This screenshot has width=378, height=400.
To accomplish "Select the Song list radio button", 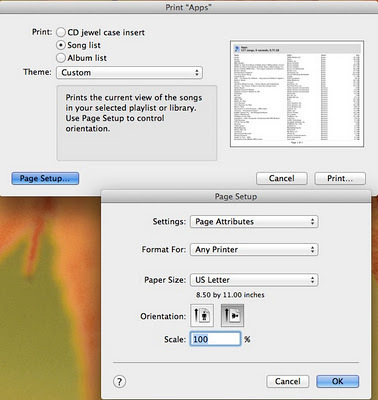I will click(61, 45).
